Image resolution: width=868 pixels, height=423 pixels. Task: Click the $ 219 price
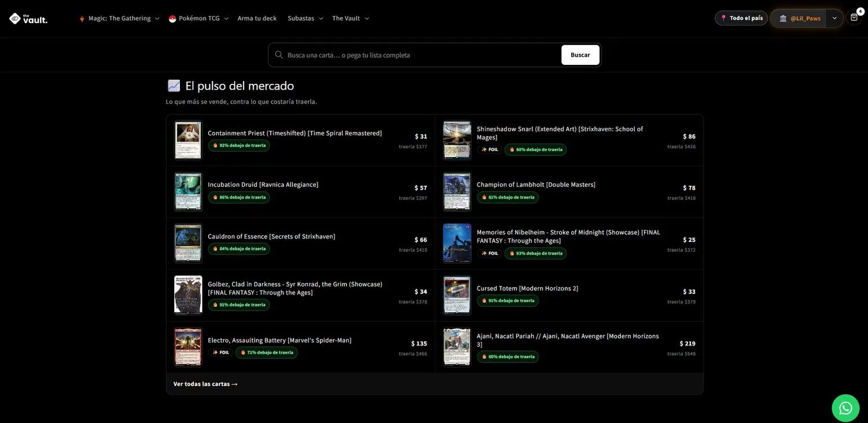click(x=688, y=344)
